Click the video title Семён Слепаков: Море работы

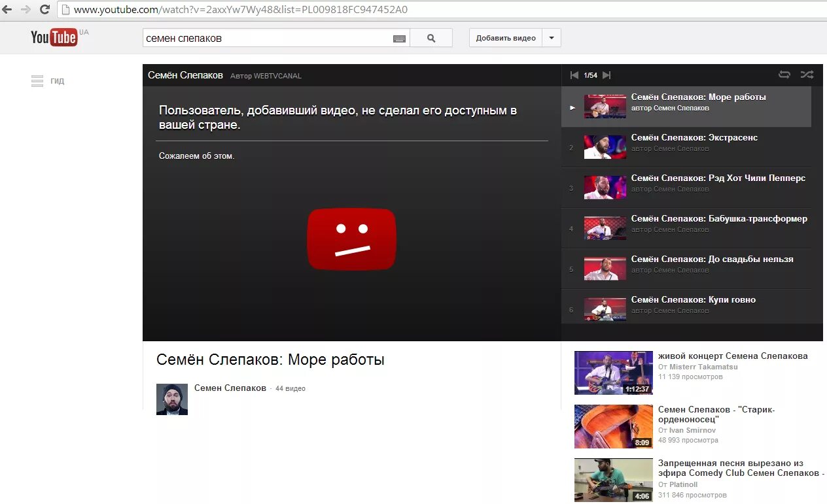coord(270,360)
